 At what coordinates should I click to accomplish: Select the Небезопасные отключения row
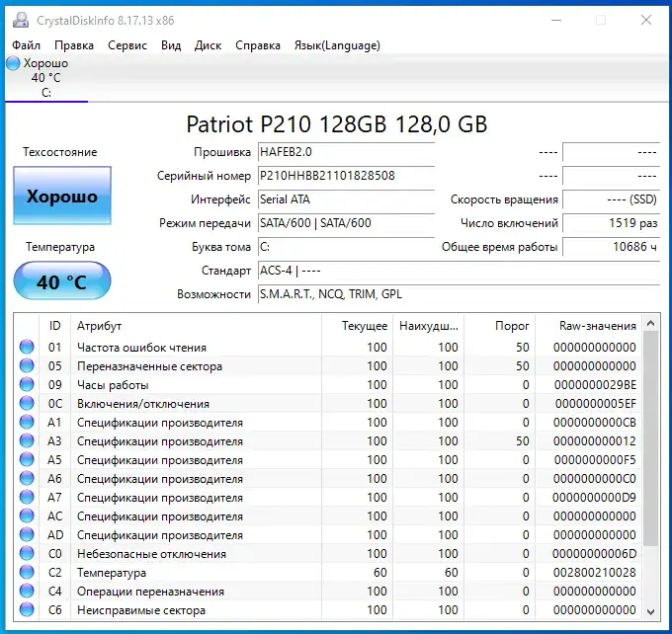click(x=328, y=554)
